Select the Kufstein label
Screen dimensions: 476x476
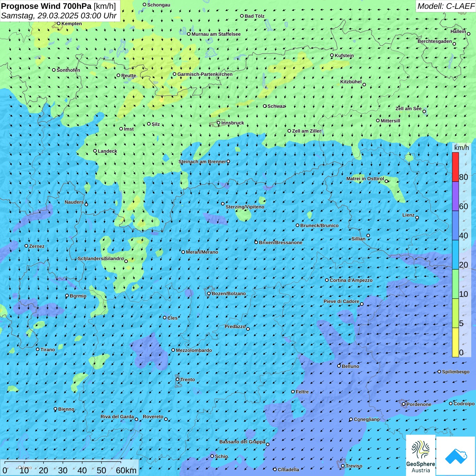point(344,55)
